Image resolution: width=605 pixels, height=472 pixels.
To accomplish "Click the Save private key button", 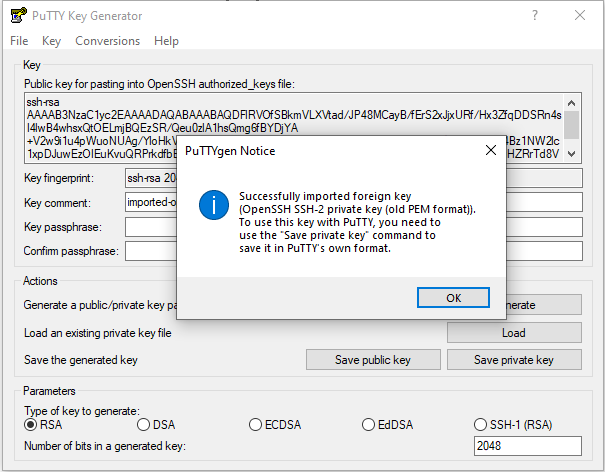I will point(514,360).
